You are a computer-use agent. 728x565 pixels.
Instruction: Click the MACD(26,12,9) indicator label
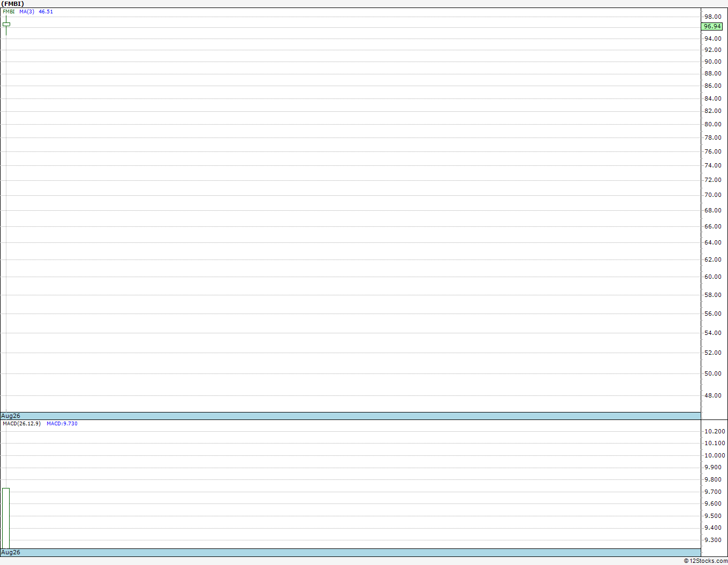click(x=21, y=423)
